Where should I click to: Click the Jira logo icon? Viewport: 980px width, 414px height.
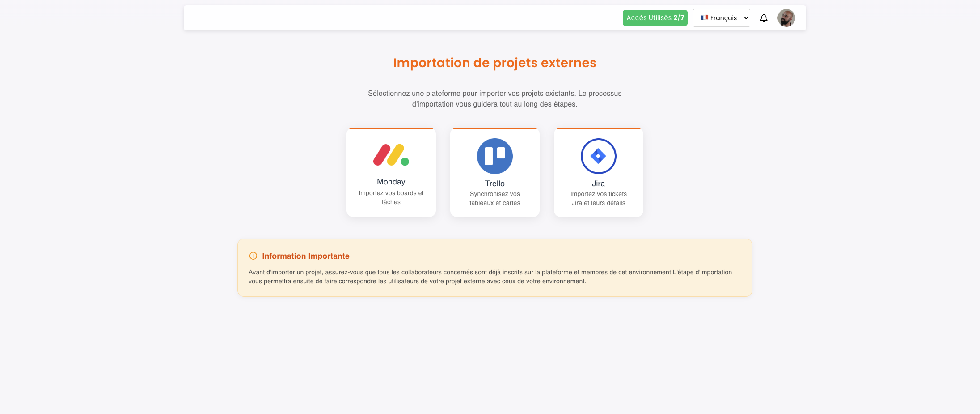pos(599,156)
